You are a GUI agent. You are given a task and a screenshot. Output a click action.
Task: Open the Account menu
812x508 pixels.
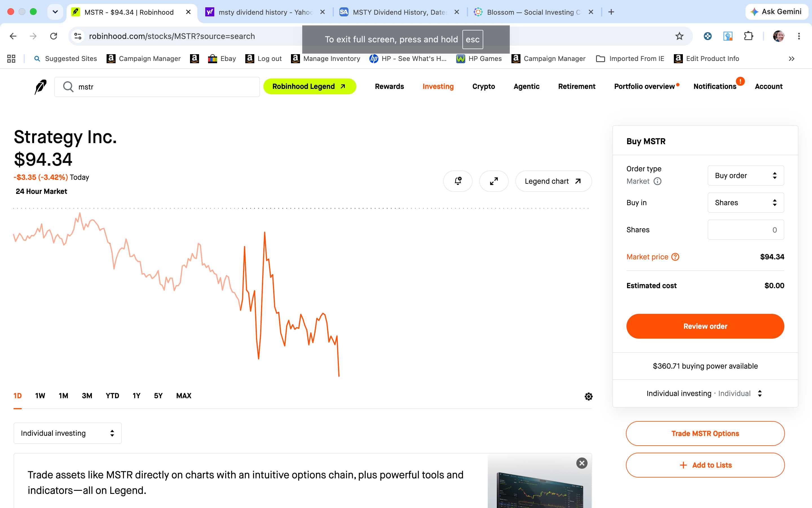click(x=768, y=86)
